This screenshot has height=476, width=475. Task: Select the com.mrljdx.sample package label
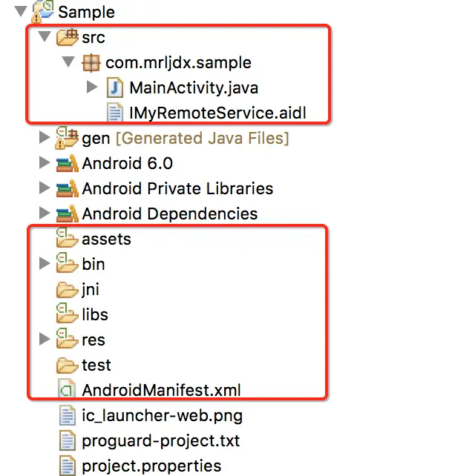click(178, 63)
